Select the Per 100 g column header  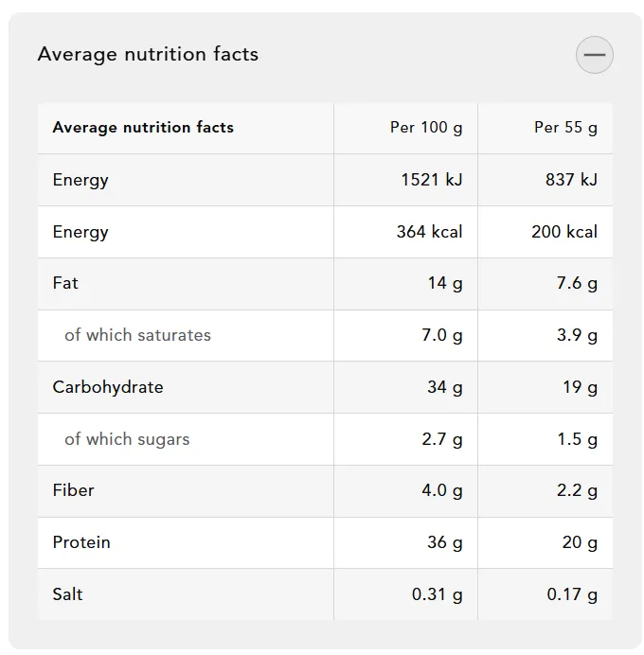point(426,128)
